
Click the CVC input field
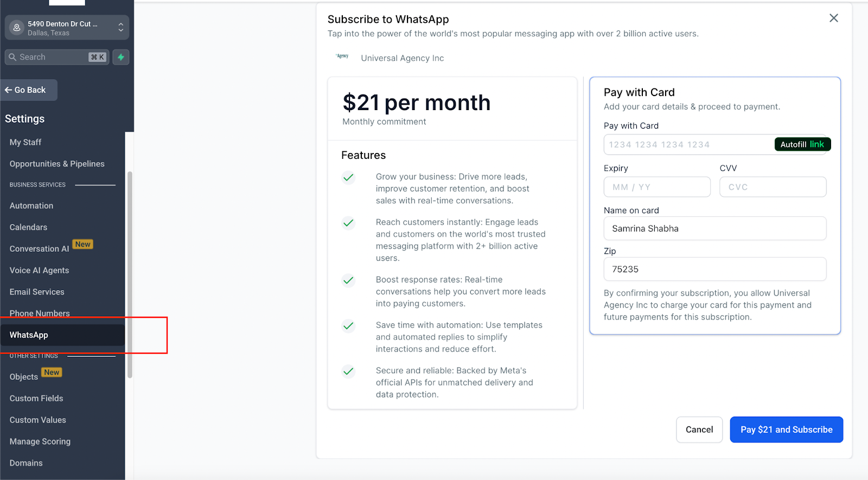[x=773, y=187]
